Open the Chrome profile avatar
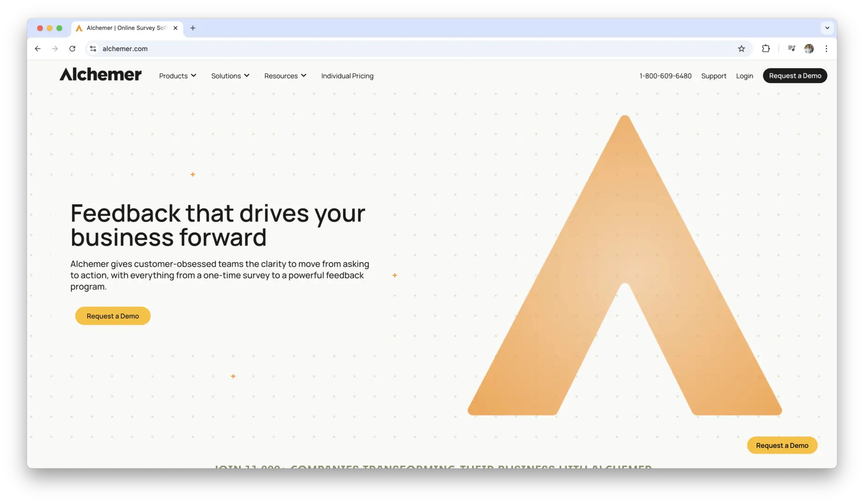The height and width of the screenshot is (504, 864). (809, 49)
